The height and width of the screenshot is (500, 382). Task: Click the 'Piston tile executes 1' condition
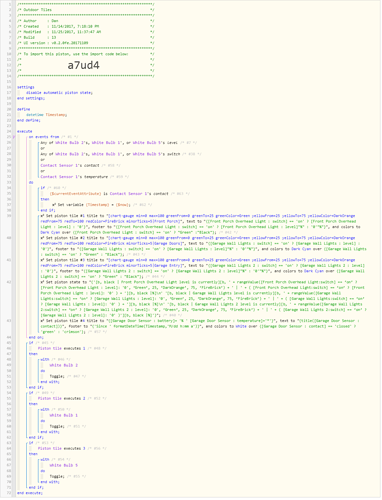pyautogui.click(x=61, y=348)
